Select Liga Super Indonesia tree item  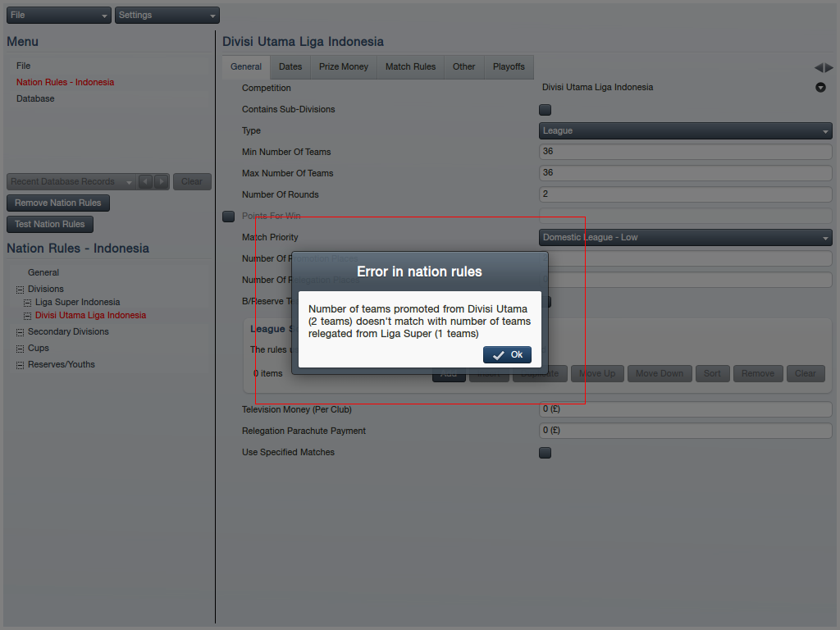pyautogui.click(x=78, y=302)
